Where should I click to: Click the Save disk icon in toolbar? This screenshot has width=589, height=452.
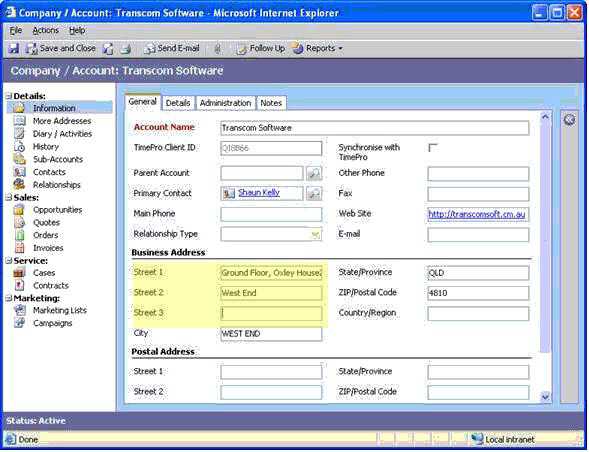point(14,48)
